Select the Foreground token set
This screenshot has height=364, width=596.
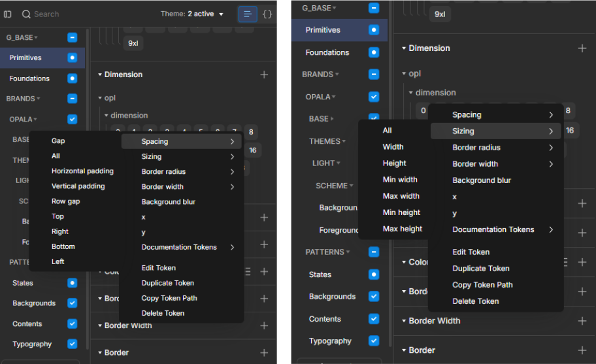coord(339,230)
